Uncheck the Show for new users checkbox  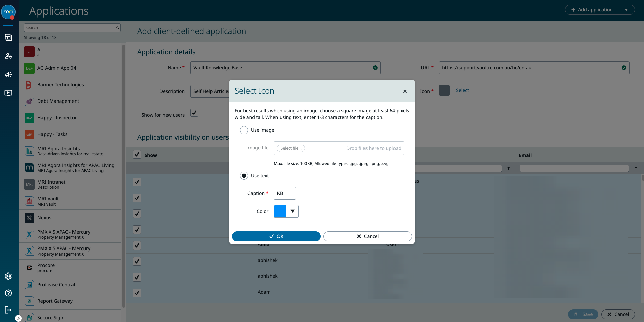pos(194,113)
